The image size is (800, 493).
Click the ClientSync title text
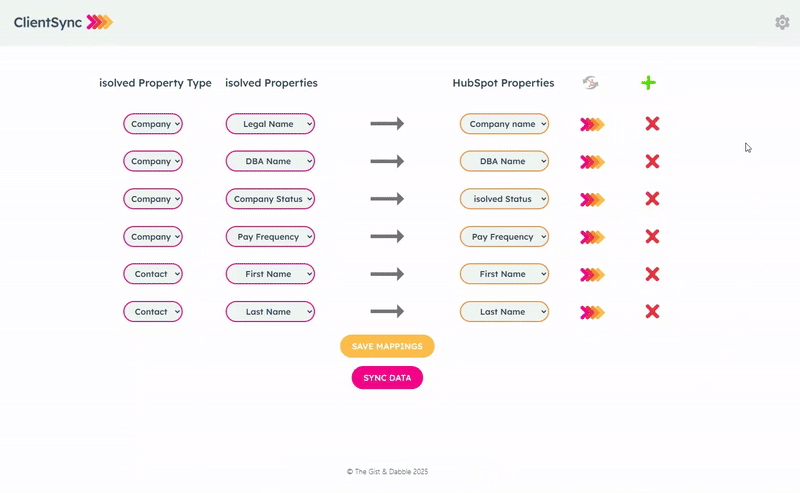click(47, 22)
